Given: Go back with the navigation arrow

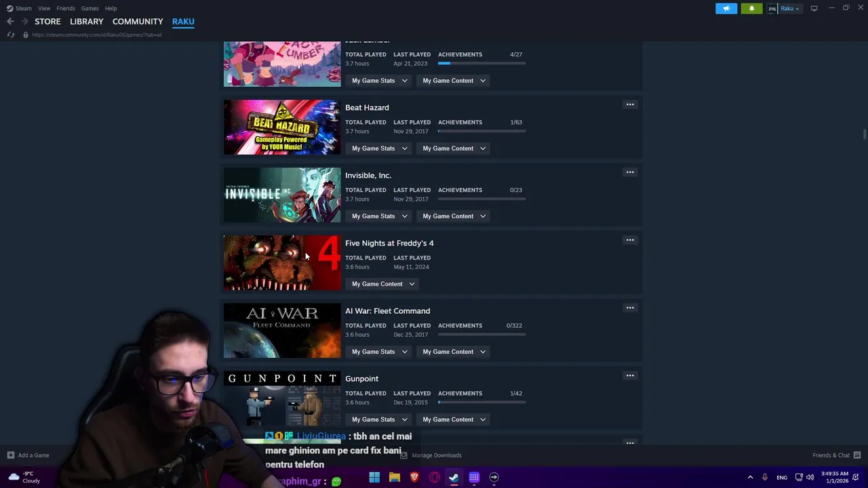Looking at the screenshot, I should coord(10,22).
